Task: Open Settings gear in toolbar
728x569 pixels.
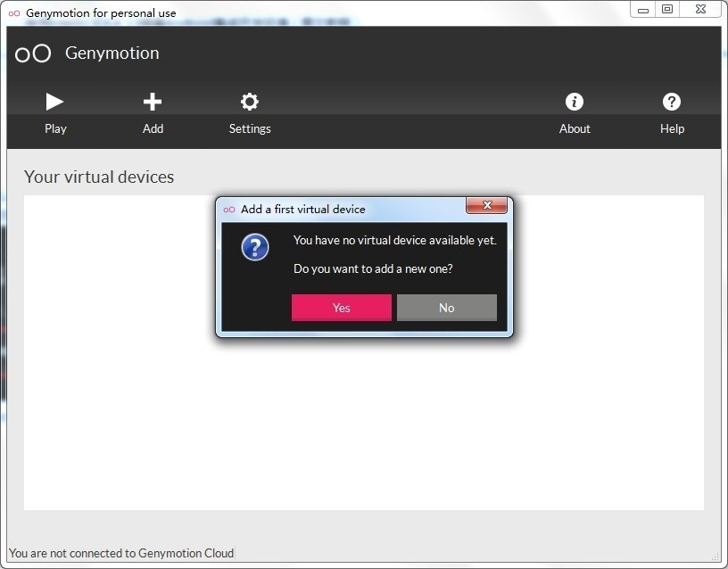Action: pos(249,102)
